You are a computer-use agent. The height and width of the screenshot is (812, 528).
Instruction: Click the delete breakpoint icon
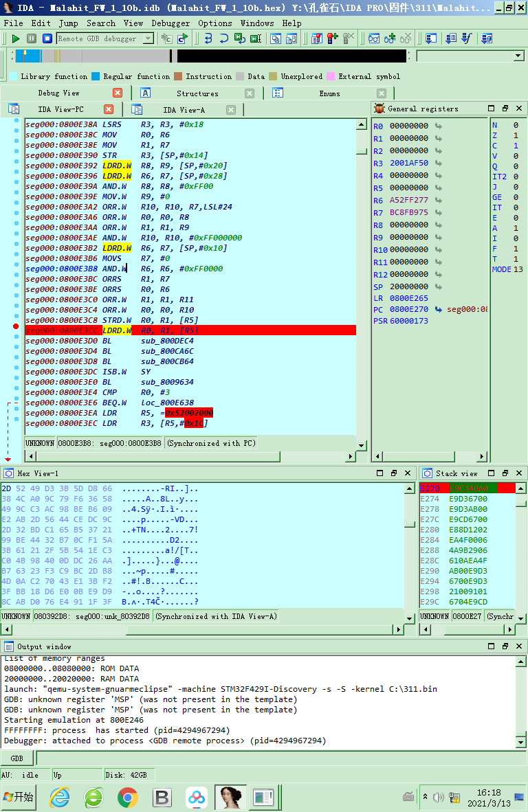[x=348, y=39]
